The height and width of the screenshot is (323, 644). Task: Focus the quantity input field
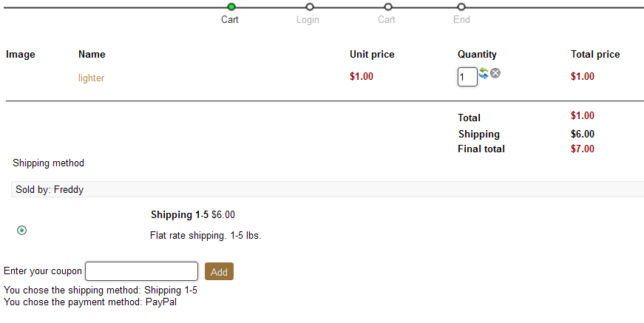coord(467,77)
